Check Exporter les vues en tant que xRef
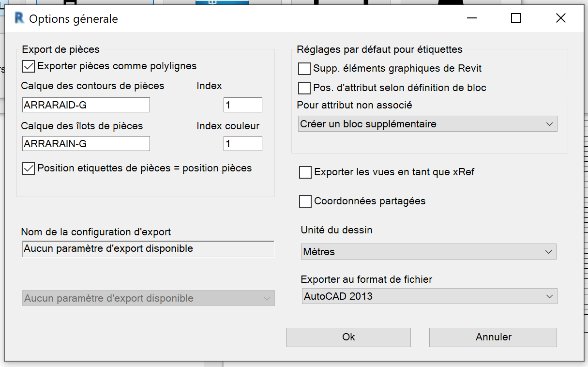The image size is (588, 367). tap(305, 172)
